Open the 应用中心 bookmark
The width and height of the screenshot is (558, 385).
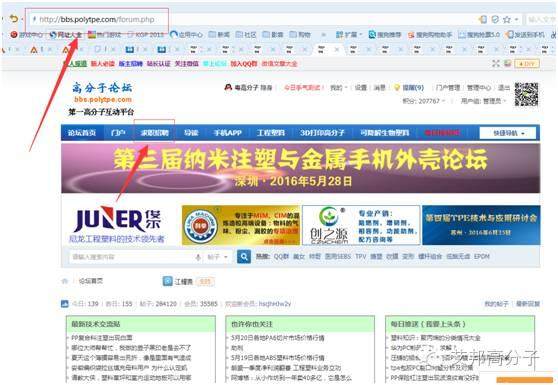click(x=186, y=35)
